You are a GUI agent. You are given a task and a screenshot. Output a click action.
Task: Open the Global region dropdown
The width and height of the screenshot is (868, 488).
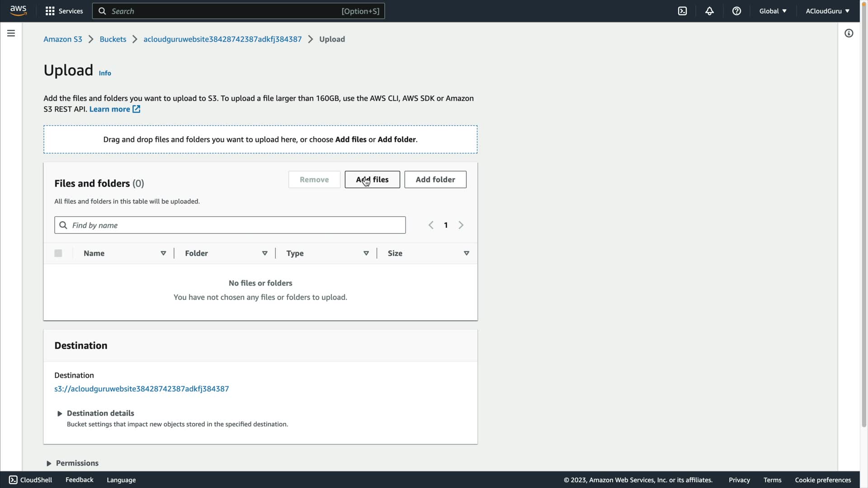[773, 11]
